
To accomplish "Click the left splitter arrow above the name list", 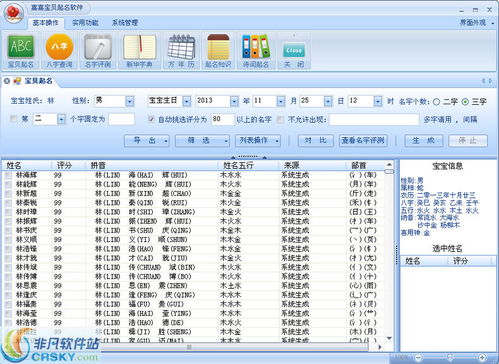I will tap(233, 157).
